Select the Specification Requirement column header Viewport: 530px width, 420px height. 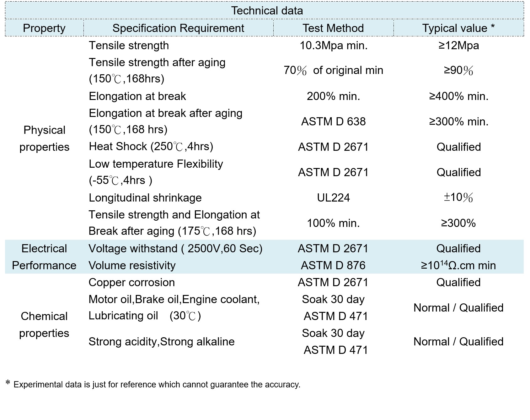pyautogui.click(x=178, y=28)
